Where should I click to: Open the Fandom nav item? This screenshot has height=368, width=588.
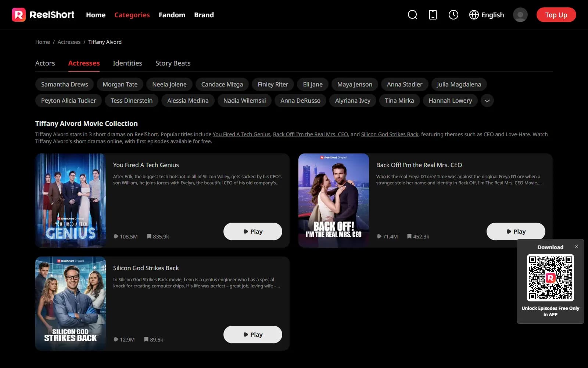click(172, 15)
